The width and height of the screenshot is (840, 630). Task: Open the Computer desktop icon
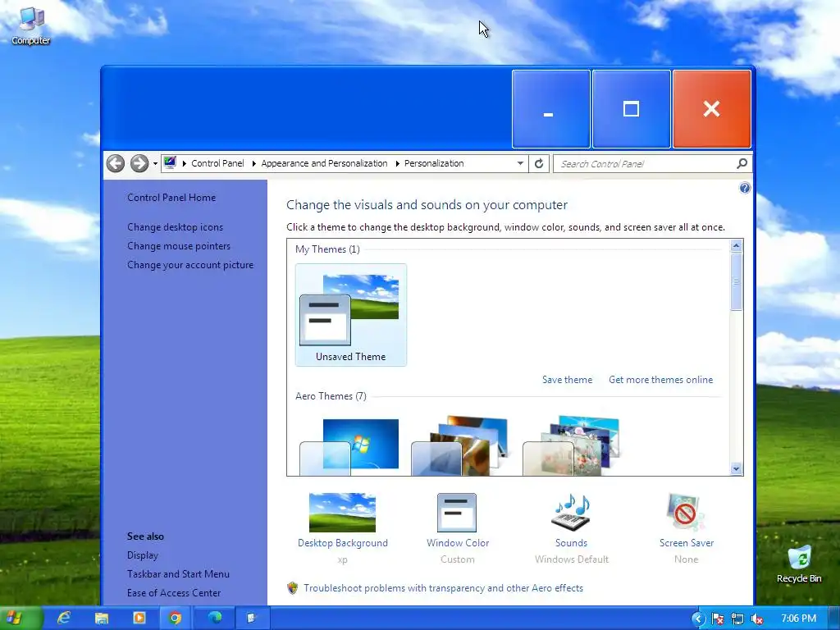pyautogui.click(x=30, y=25)
